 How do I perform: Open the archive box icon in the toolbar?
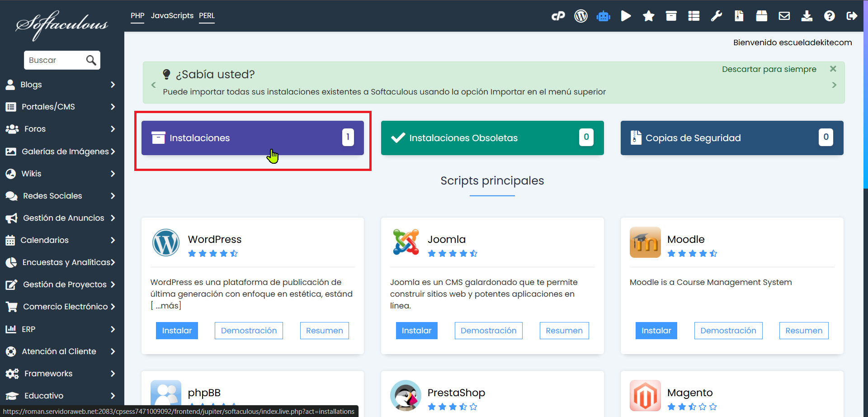pos(671,16)
